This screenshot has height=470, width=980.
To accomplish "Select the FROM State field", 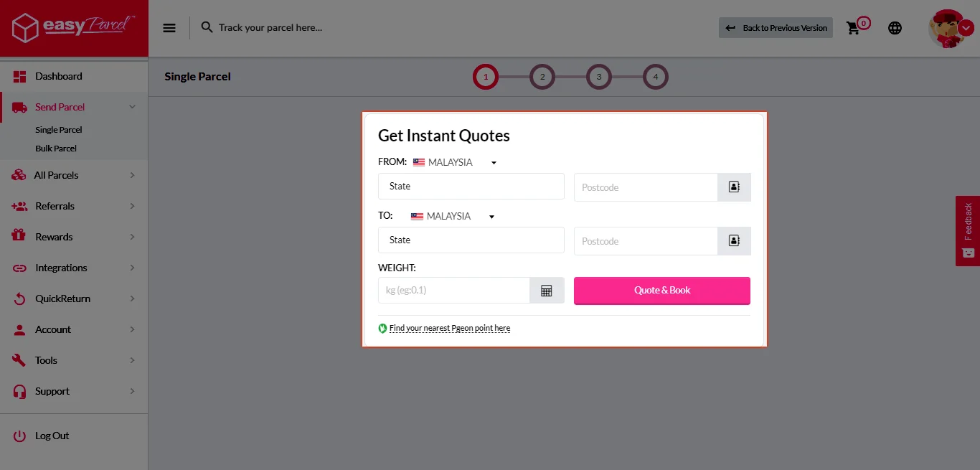I will 471,187.
